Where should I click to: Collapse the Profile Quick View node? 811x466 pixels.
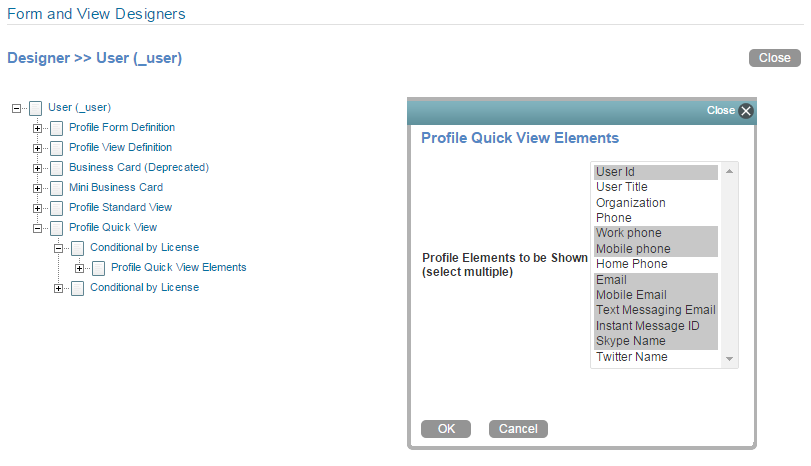[38, 228]
